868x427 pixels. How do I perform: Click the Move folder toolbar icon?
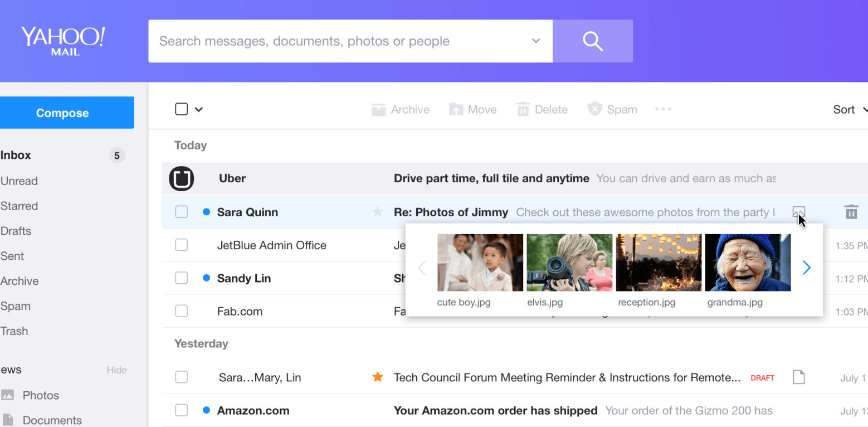456,110
